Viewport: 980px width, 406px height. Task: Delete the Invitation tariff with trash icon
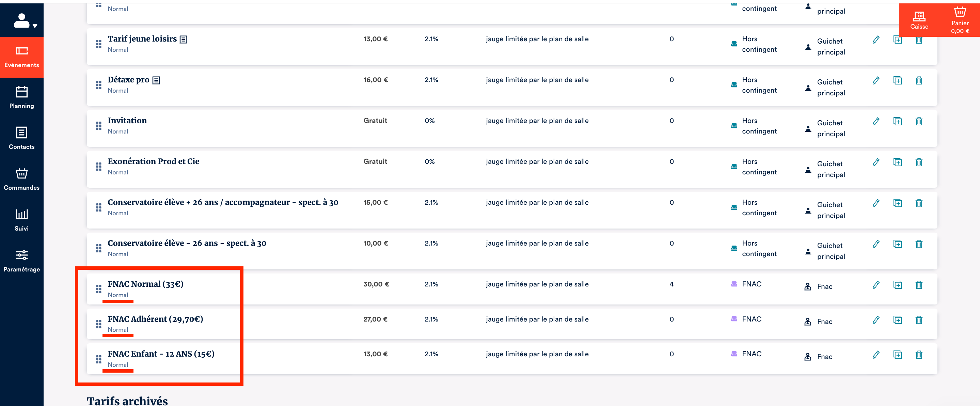[x=918, y=121]
